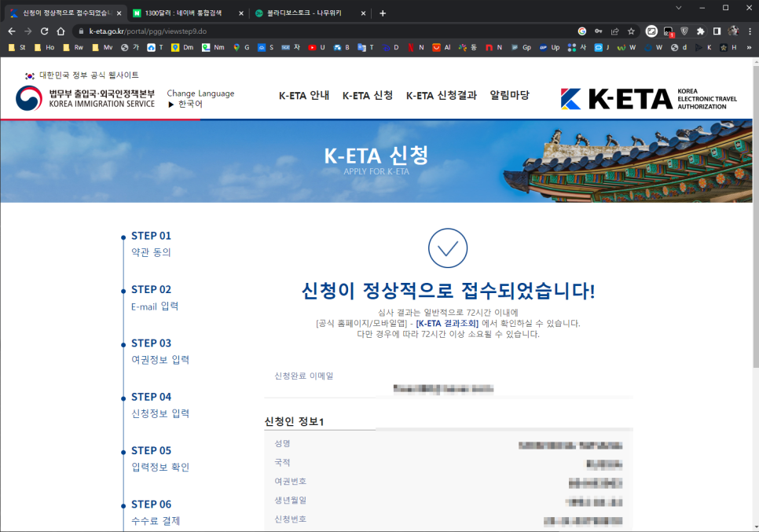Screen dimensions: 759x532
Task: Open the Up bookmark
Action: [x=550, y=47]
